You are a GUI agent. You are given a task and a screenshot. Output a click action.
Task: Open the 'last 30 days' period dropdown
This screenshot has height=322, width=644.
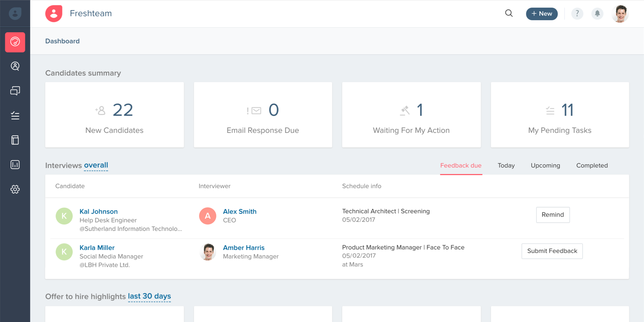click(149, 297)
